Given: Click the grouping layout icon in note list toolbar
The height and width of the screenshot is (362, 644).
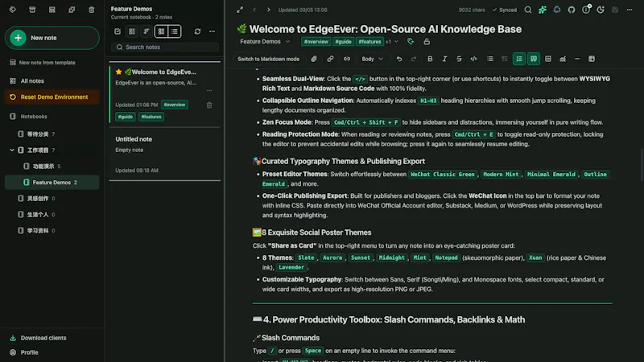Looking at the screenshot, I should [132, 31].
